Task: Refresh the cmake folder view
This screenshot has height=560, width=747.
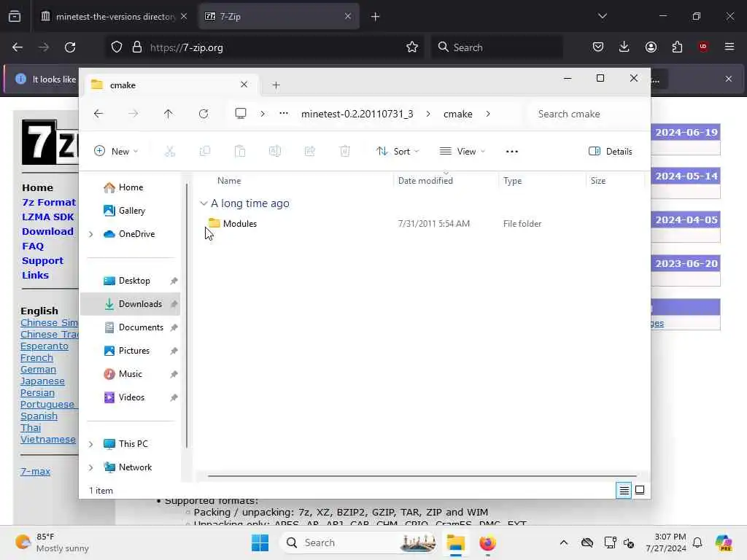Action: 204,114
